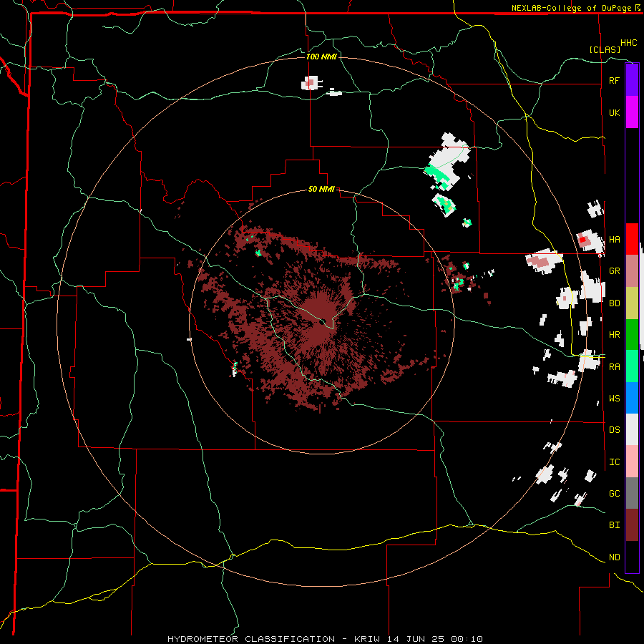644x644 pixels.
Task: Click the ND legend label
Action: pos(614,557)
